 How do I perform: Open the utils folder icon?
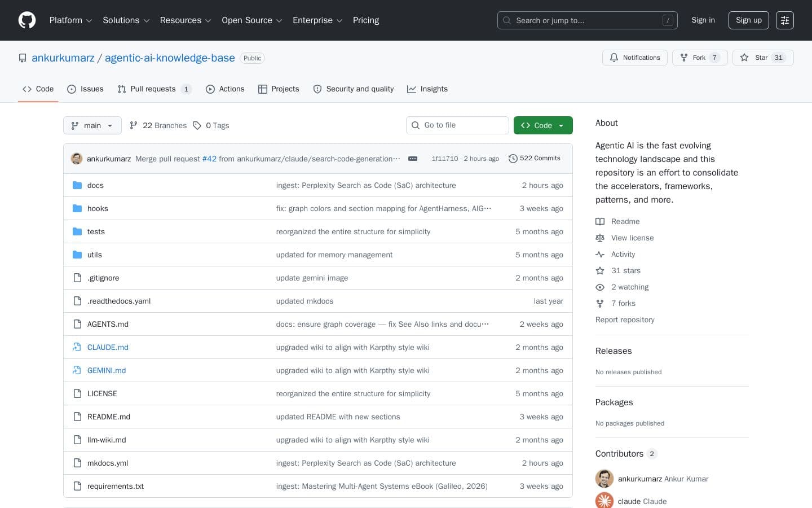click(x=77, y=255)
